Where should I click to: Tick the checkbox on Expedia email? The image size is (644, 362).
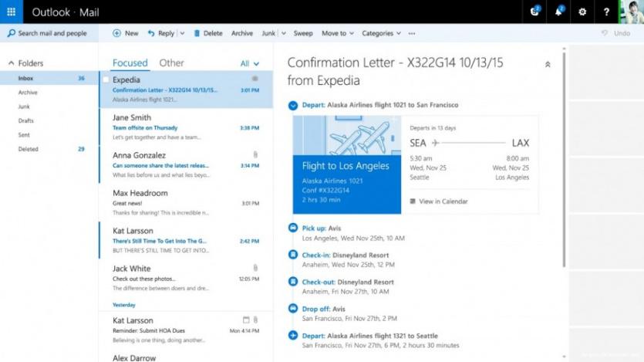coord(106,80)
